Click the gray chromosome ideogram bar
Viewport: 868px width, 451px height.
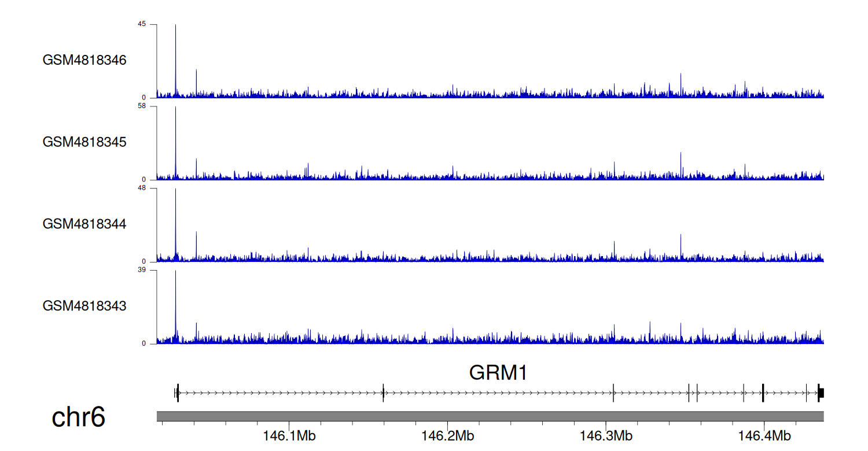tap(490, 416)
